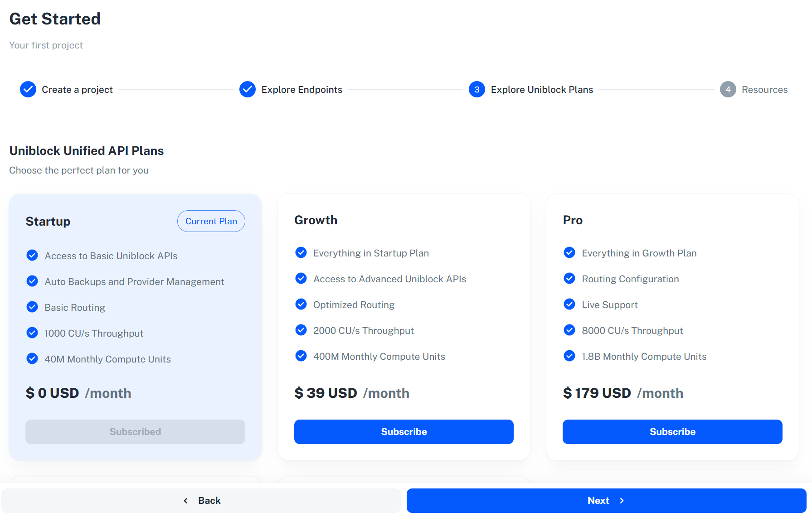Click '400M Monthly Compute Units' text
Image resolution: width=812 pixels, height=517 pixels.
tap(379, 357)
